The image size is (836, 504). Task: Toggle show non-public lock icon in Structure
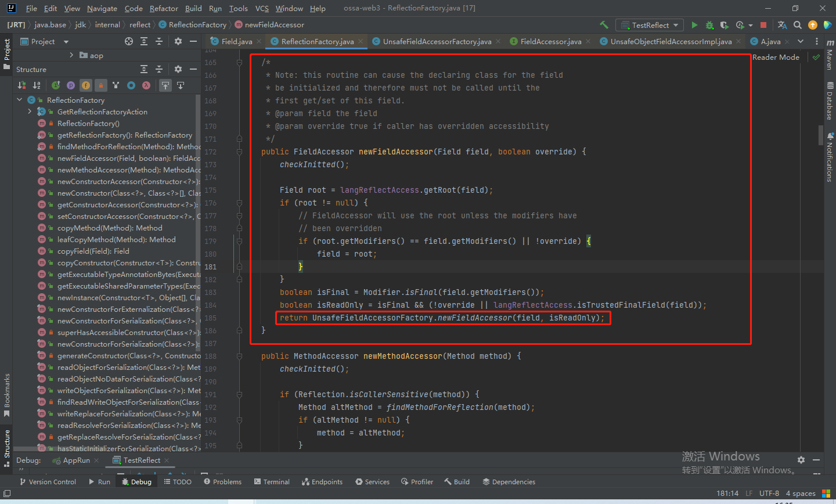[101, 85]
